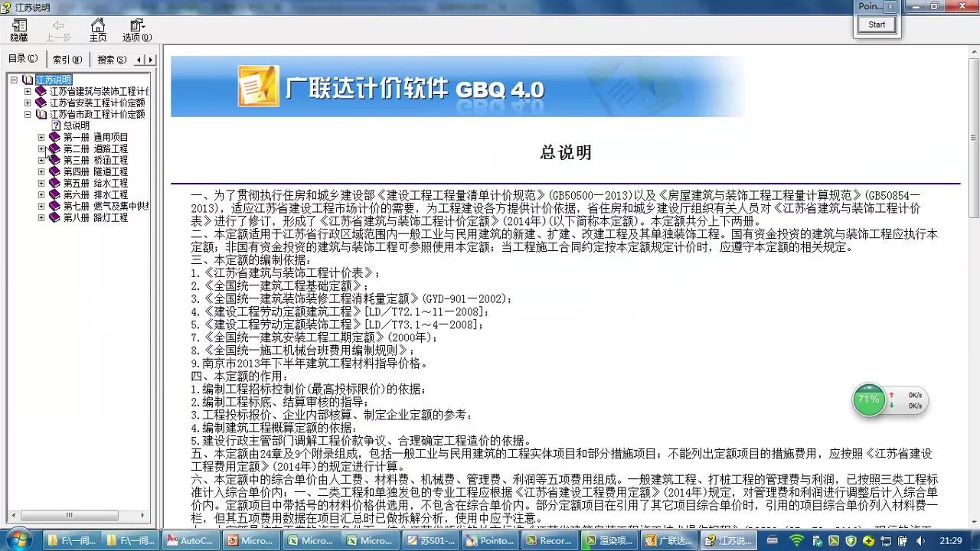Expand the 第三册 桥涵工程 tree node
The image size is (980, 551).
pos(41,160)
